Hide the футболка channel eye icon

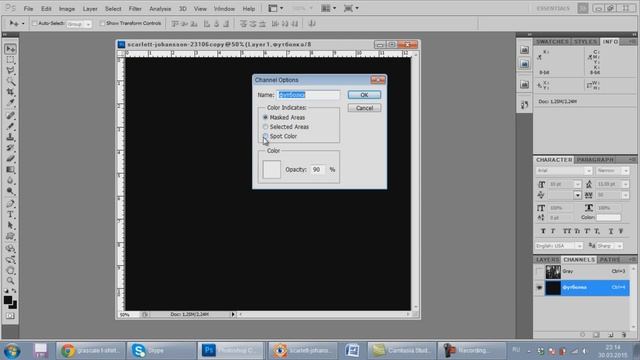(x=539, y=288)
